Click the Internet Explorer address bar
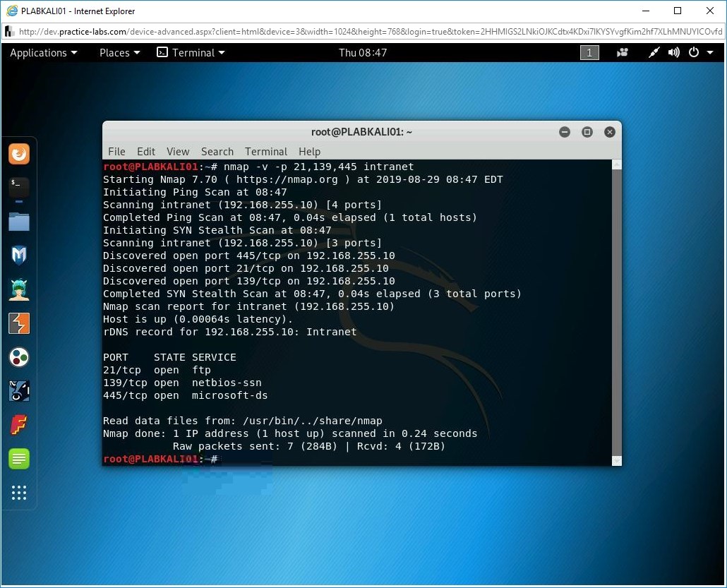 367,32
